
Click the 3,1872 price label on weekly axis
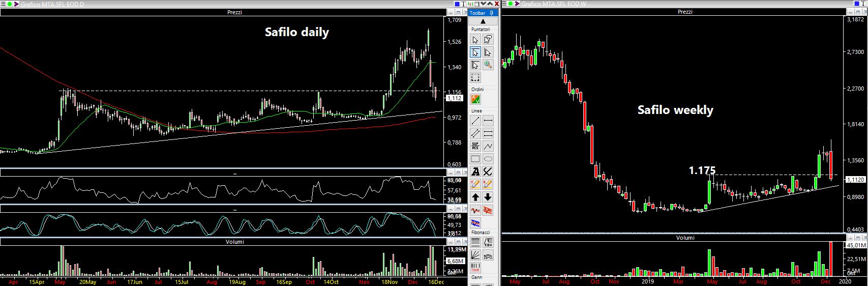pos(856,20)
